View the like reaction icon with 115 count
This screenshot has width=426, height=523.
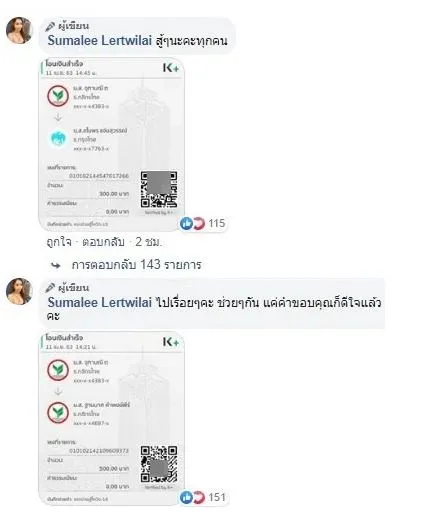point(186,223)
